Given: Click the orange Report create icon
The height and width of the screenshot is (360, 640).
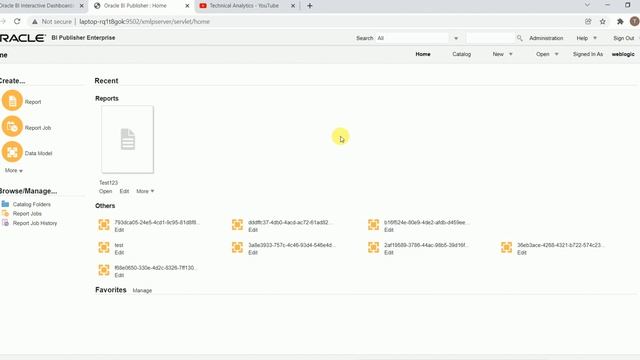Looking at the screenshot, I should point(12,101).
